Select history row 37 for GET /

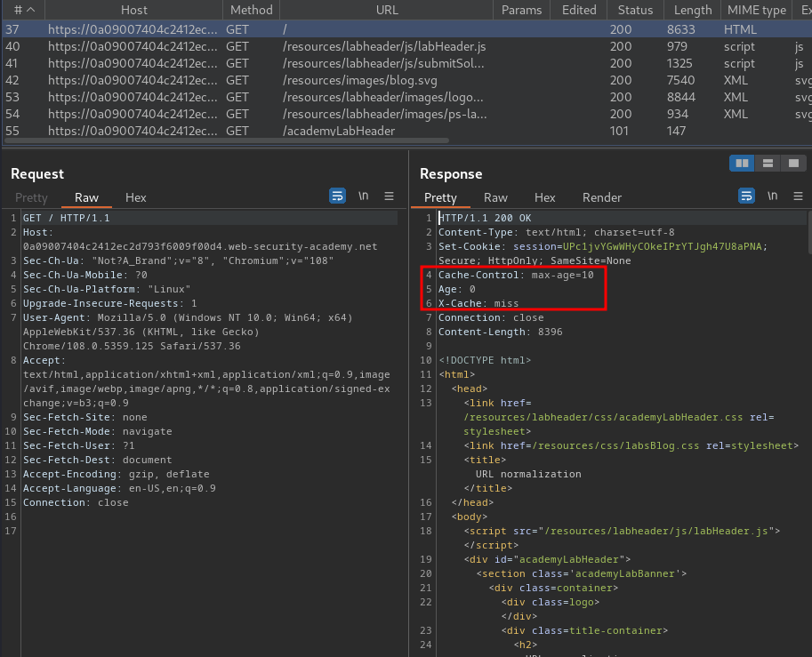(406, 29)
